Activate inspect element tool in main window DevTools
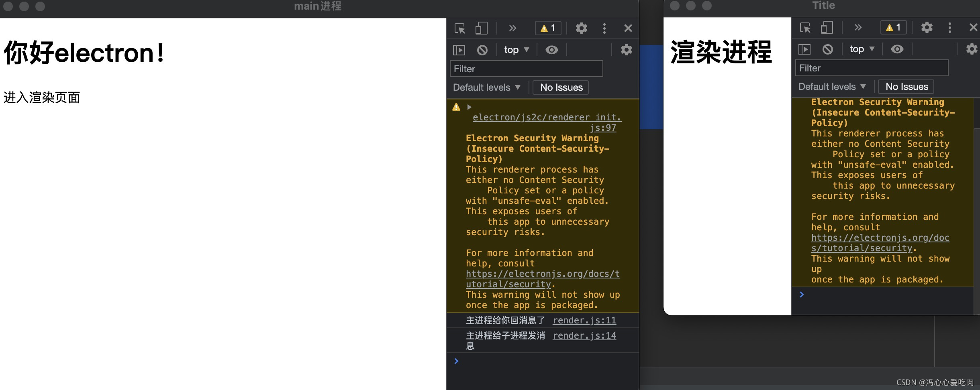The height and width of the screenshot is (390, 980). pyautogui.click(x=460, y=28)
